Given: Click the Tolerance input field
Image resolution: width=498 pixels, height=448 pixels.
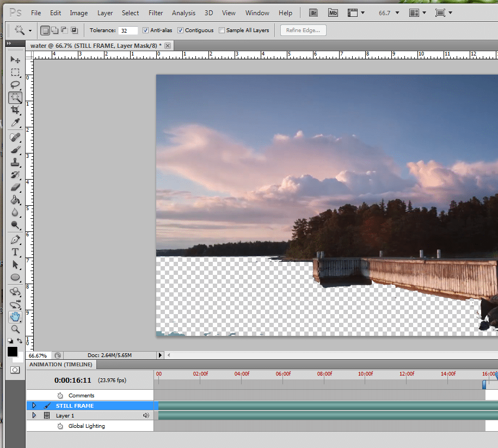Looking at the screenshot, I should coord(128,30).
